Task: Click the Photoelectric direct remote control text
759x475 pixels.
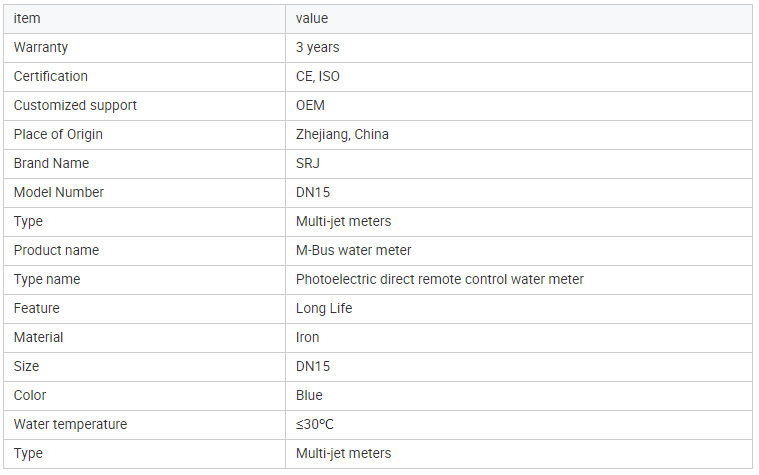Action: 439,279
